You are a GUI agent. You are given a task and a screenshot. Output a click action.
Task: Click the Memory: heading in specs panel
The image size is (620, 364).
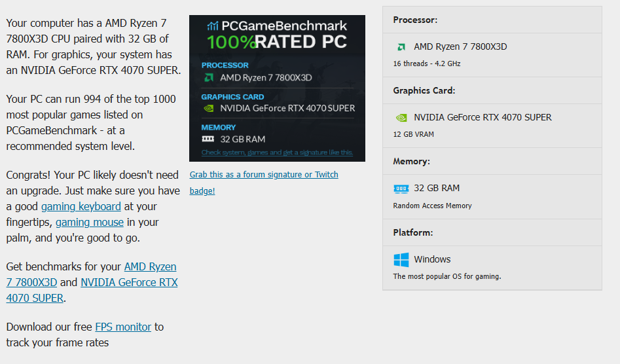coord(411,161)
